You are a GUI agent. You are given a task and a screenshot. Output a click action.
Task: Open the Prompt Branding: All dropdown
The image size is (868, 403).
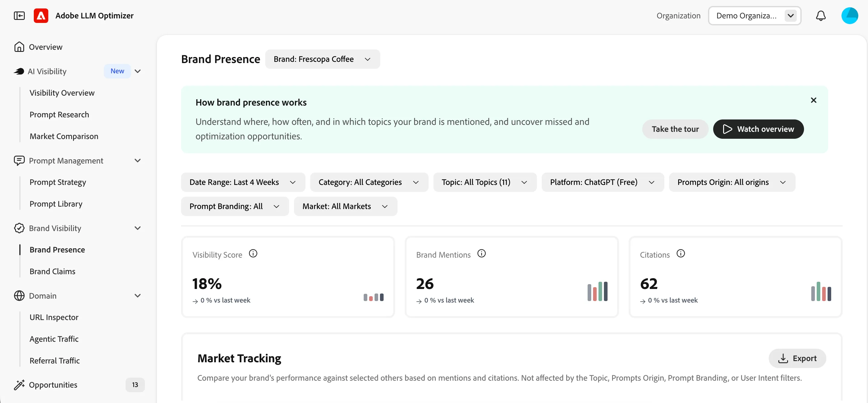(235, 206)
